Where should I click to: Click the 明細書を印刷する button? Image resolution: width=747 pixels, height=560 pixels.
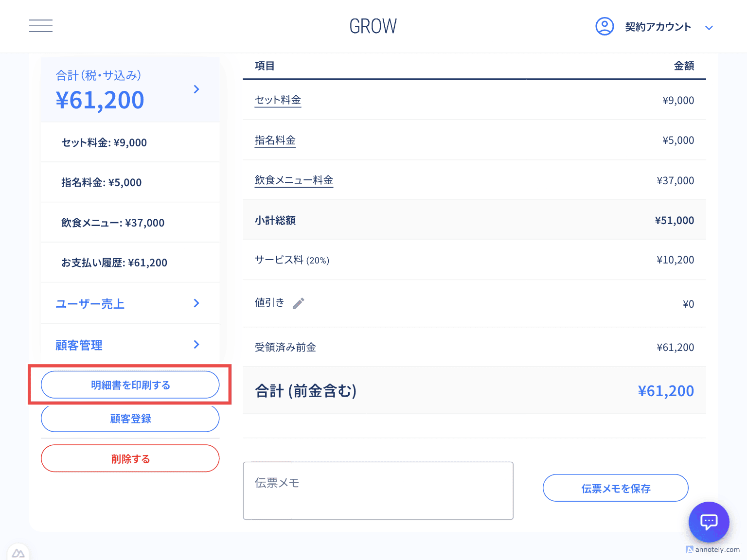(130, 385)
